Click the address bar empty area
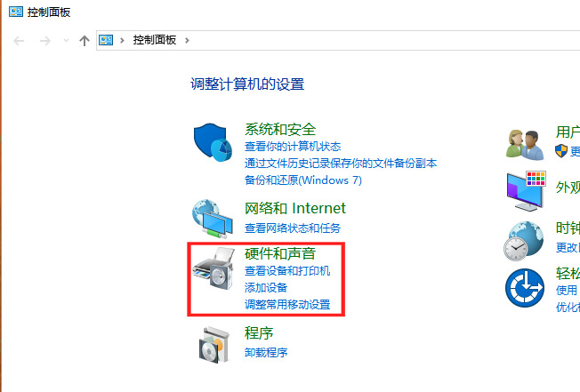Viewport: 580px width, 392px height. coord(384,40)
